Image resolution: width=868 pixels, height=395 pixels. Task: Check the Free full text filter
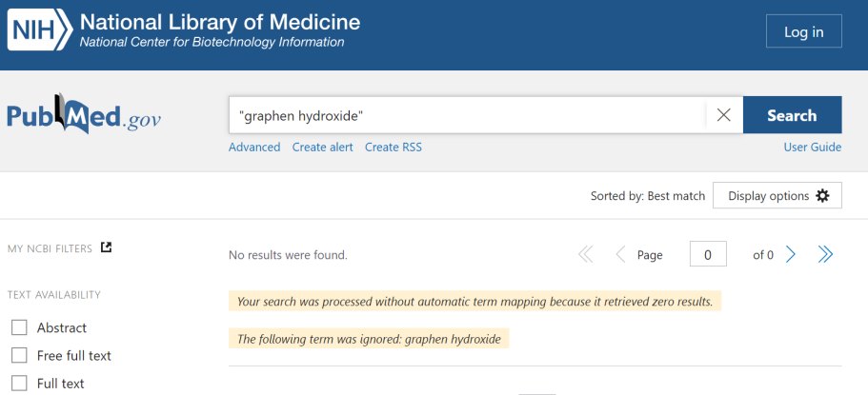coord(19,355)
